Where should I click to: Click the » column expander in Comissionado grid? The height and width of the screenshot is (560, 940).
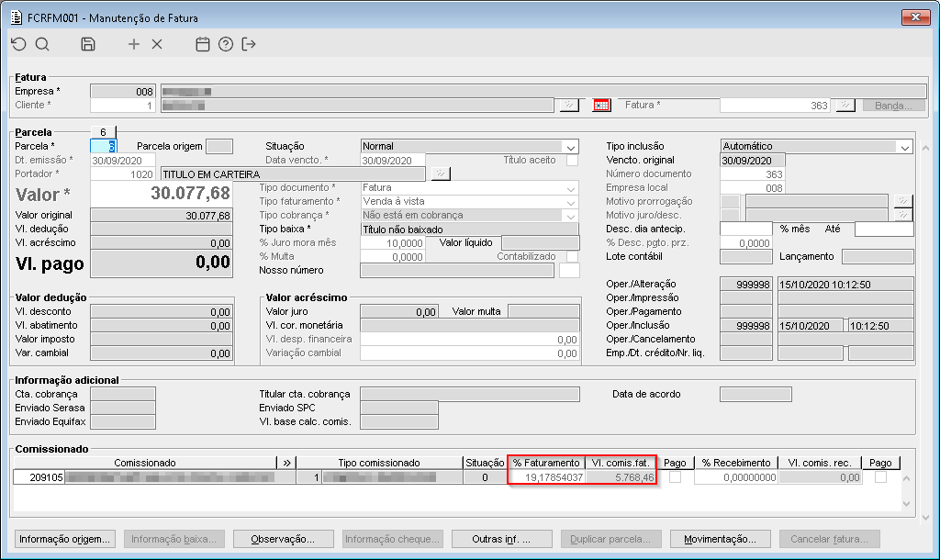tap(286, 463)
